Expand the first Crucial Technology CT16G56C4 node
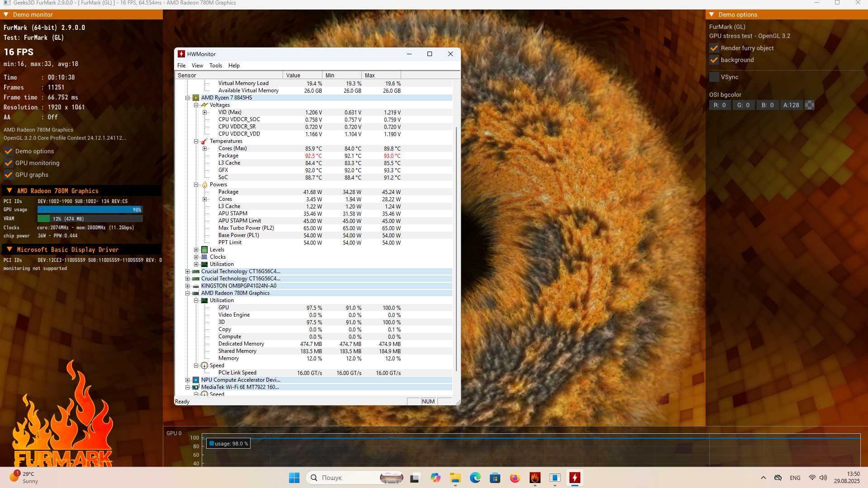 tap(187, 271)
